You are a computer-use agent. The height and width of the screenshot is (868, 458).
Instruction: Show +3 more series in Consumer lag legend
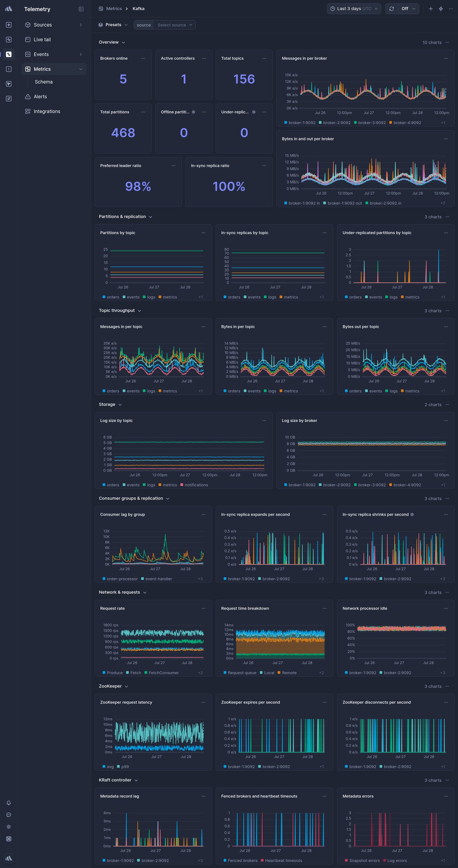click(x=200, y=579)
